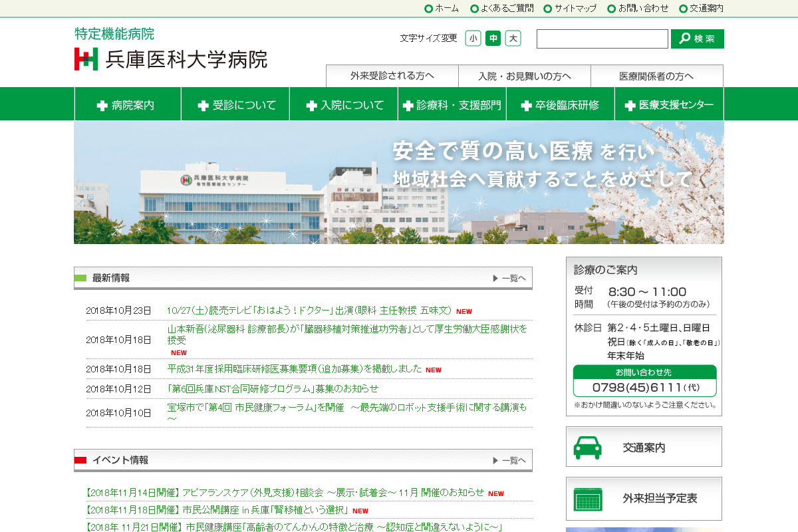Click inside the search input field
Viewport: 798px width, 532px height.
(x=602, y=39)
